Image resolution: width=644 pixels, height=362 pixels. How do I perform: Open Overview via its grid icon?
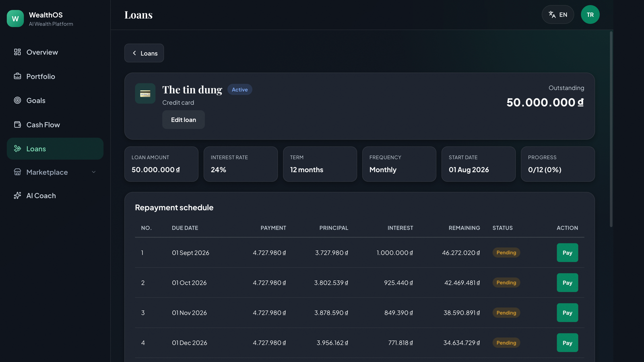(x=17, y=52)
